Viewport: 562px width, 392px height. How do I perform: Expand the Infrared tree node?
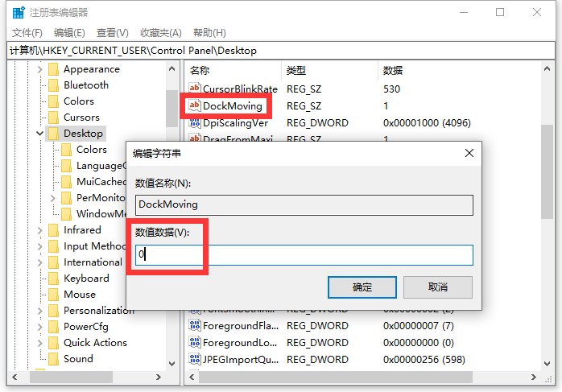40,230
